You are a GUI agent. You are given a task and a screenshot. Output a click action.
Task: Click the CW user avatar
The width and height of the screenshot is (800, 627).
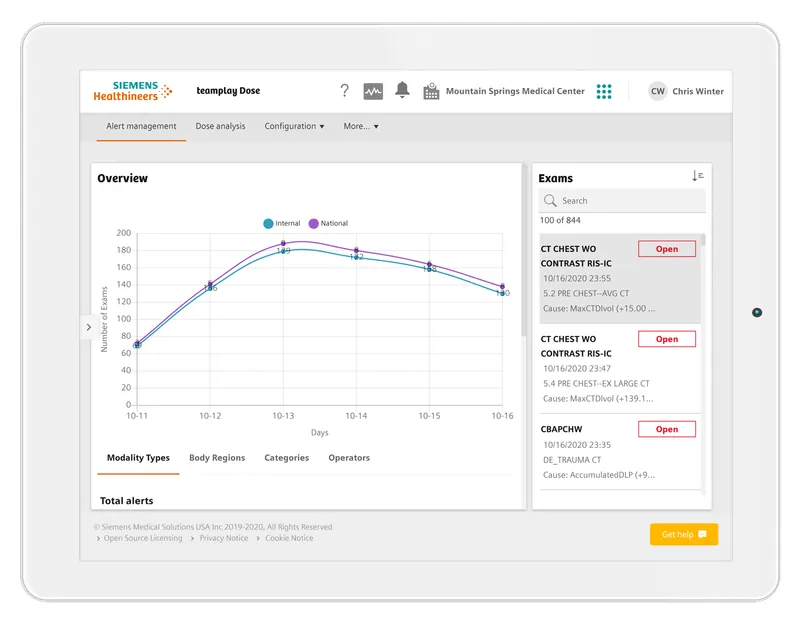pos(657,91)
